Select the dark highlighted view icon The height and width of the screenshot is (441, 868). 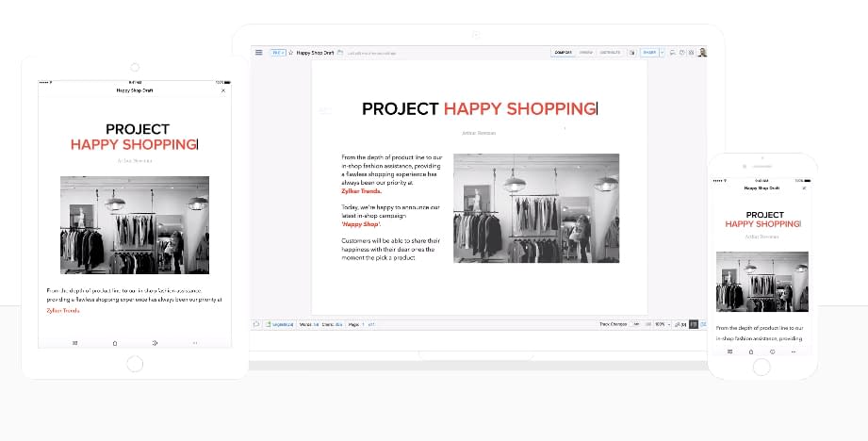[x=694, y=325]
